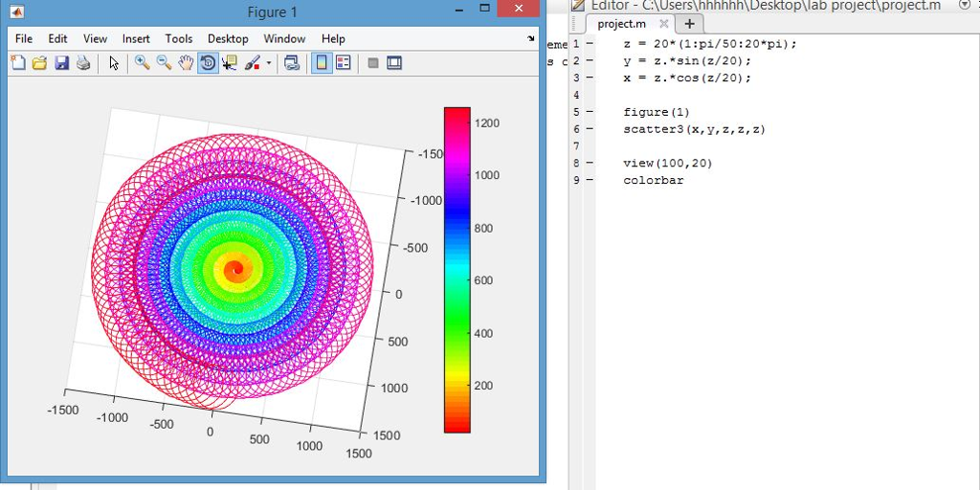Open the editor actions dropdown at title bar
Screen dimensions: 980x490
964,5
